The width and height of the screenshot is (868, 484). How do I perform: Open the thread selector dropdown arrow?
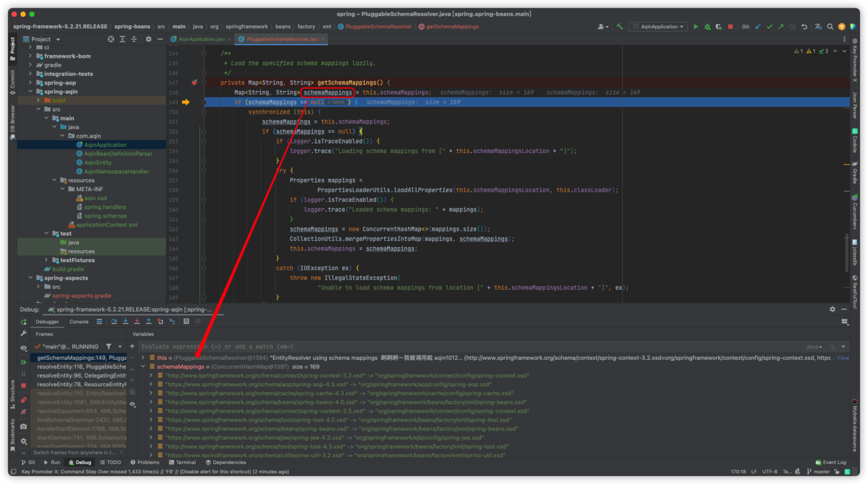coord(120,347)
